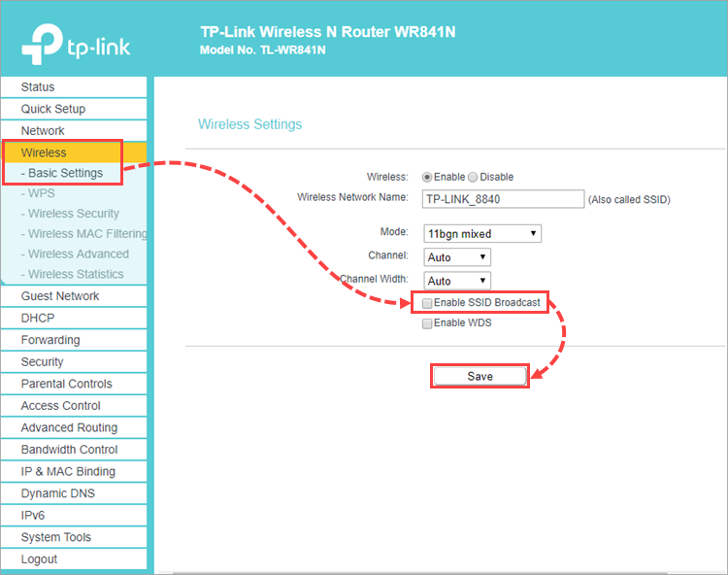The height and width of the screenshot is (575, 728).
Task: Open the Status menu item
Action: [x=74, y=86]
